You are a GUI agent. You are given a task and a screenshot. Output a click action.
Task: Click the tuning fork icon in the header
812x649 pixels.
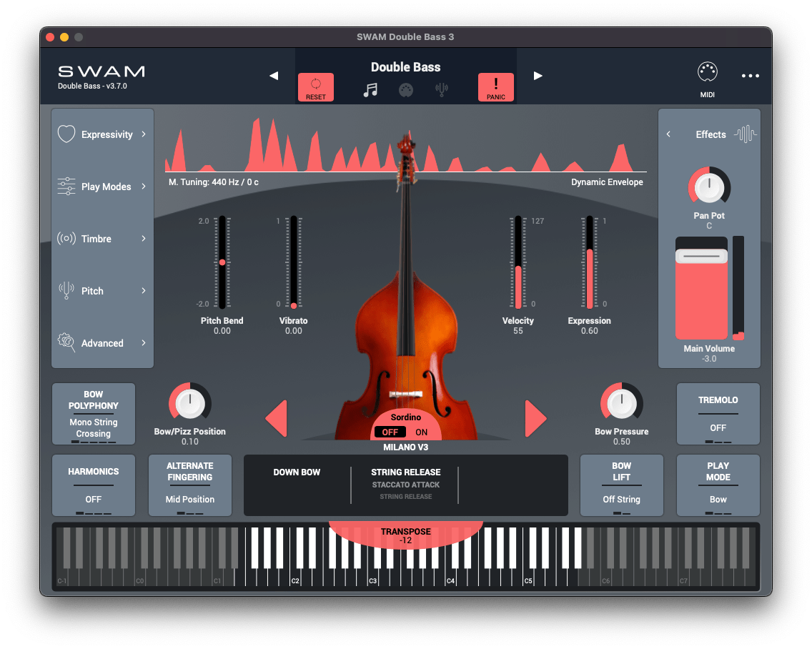coord(440,91)
